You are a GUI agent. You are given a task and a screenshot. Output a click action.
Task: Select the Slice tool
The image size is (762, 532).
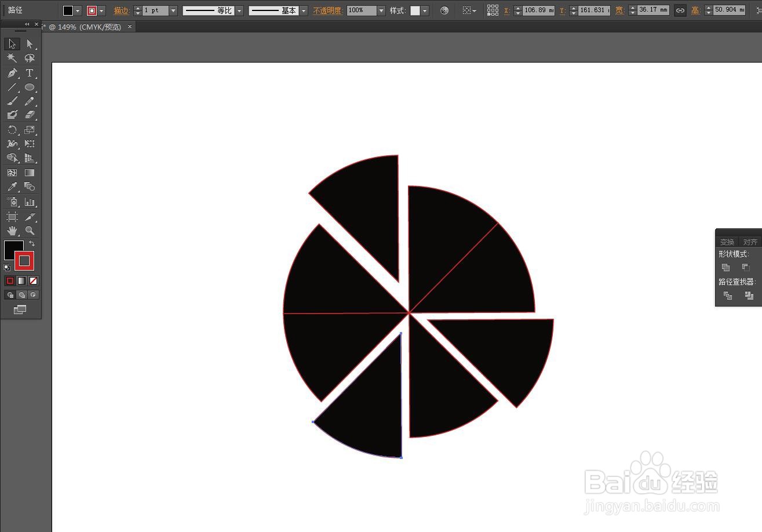pos(30,217)
